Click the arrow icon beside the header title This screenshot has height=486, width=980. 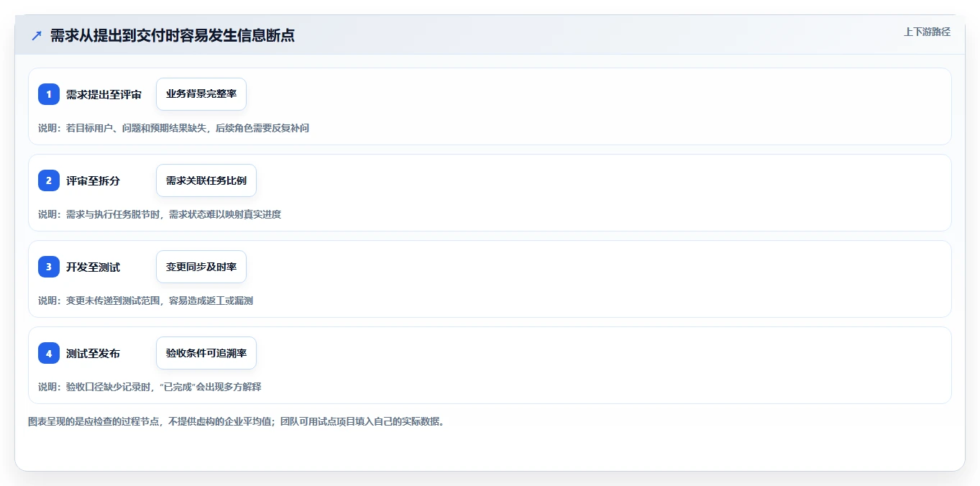tap(37, 35)
